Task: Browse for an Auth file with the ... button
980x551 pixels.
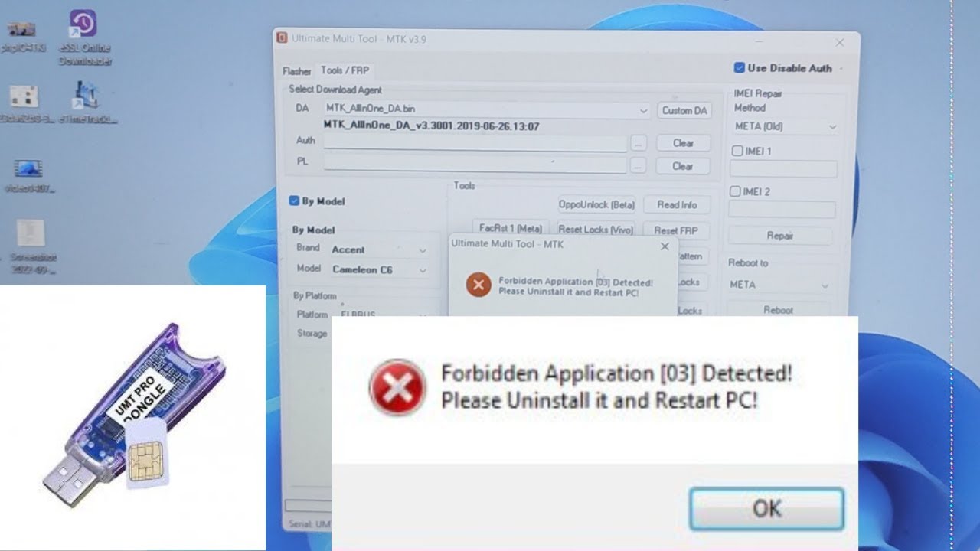Action: [639, 143]
